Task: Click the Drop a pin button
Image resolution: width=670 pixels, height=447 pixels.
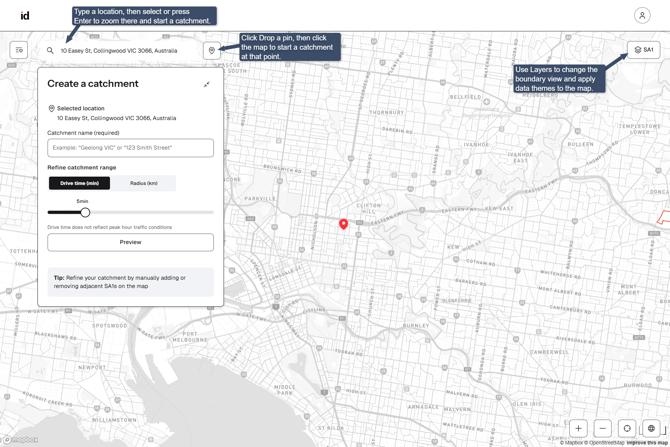Action: [212, 50]
